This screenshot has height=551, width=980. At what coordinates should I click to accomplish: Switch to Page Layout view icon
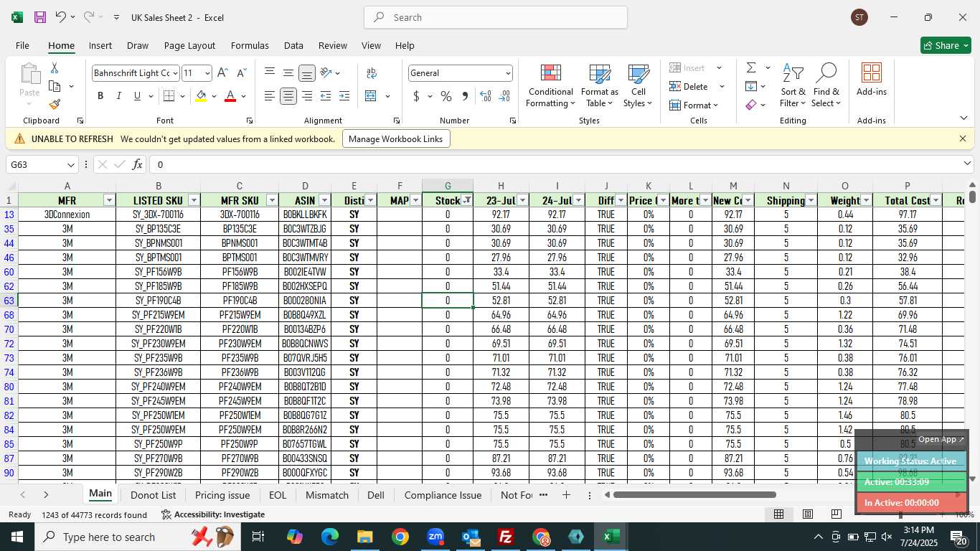click(807, 514)
